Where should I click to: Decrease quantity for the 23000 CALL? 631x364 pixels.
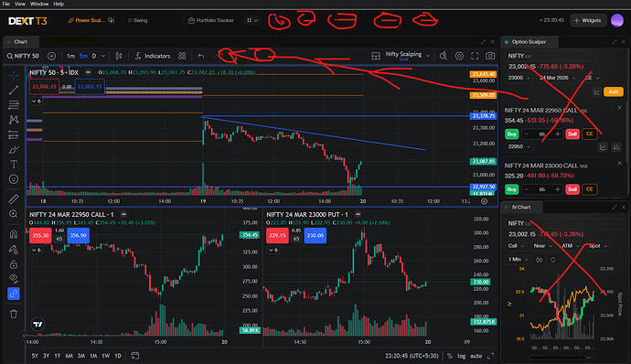click(x=527, y=189)
